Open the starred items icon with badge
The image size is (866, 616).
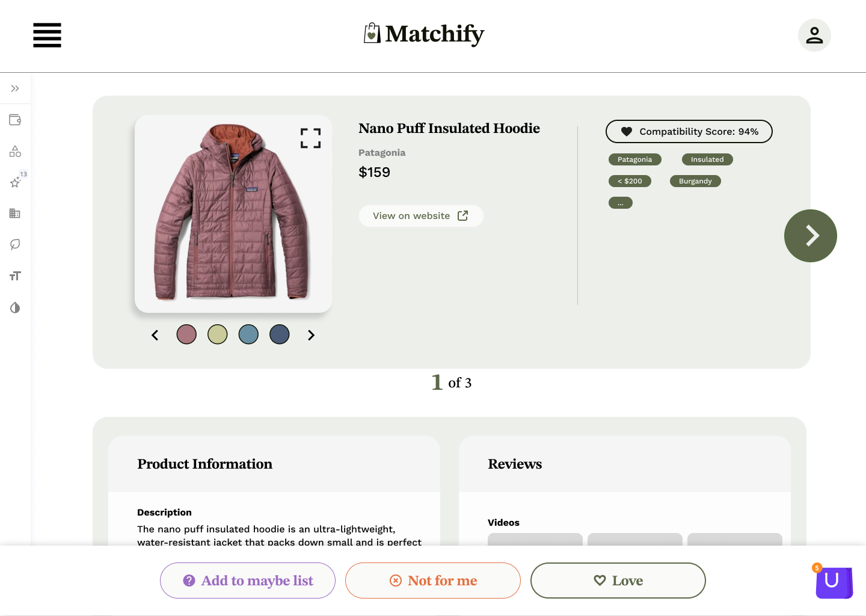[x=16, y=181]
